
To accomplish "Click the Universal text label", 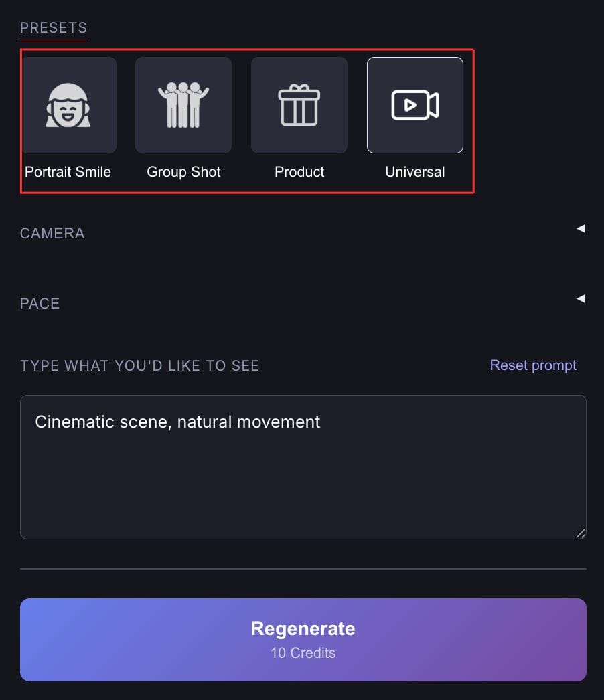I will [x=415, y=172].
